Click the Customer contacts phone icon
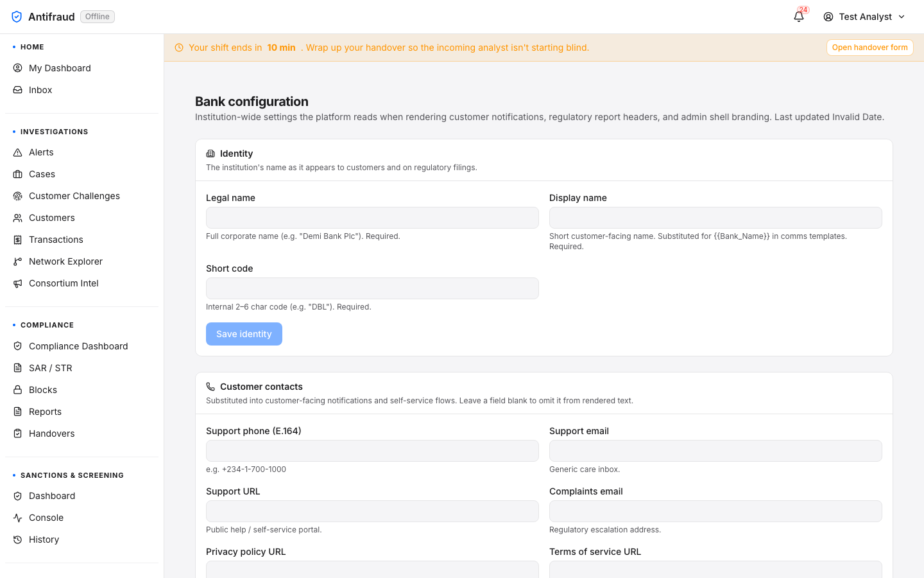Image resolution: width=924 pixels, height=578 pixels. point(210,387)
